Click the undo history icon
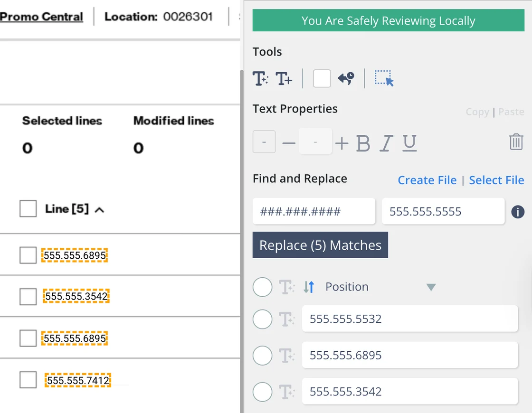Screen dimensions: 532x413 point(346,78)
